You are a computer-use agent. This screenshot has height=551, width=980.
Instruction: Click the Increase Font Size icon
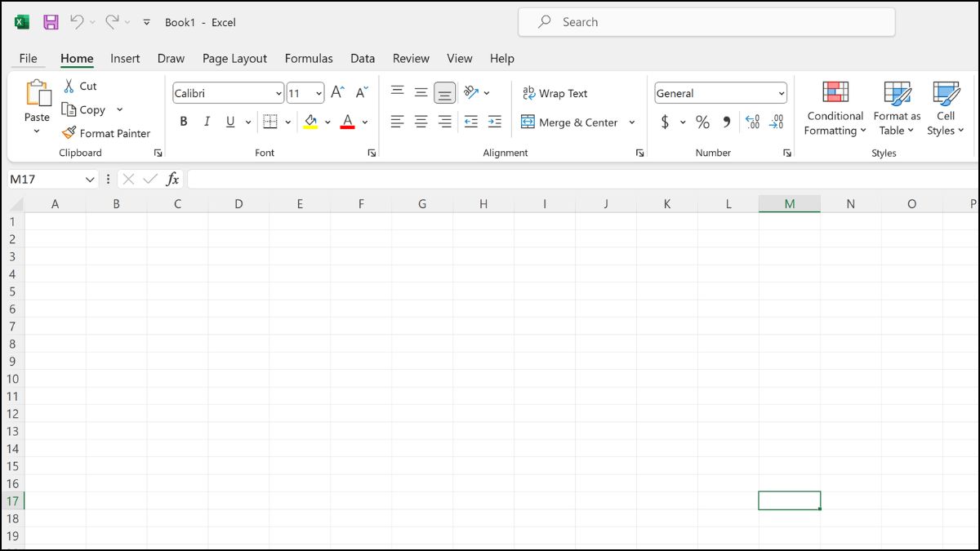[336, 92]
